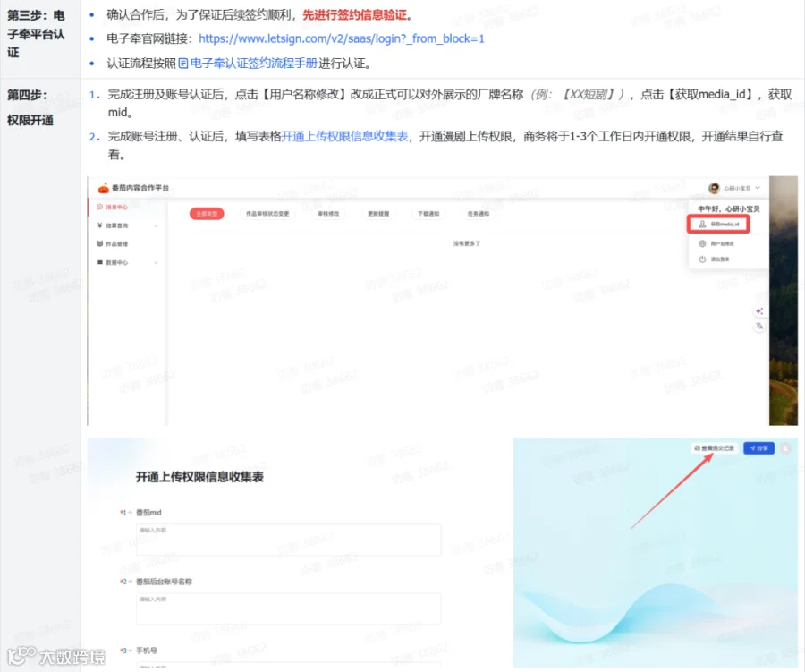Image resolution: width=805 pixels, height=672 pixels.
Task: Click 获取media_id in user menu
Action: pos(719,225)
